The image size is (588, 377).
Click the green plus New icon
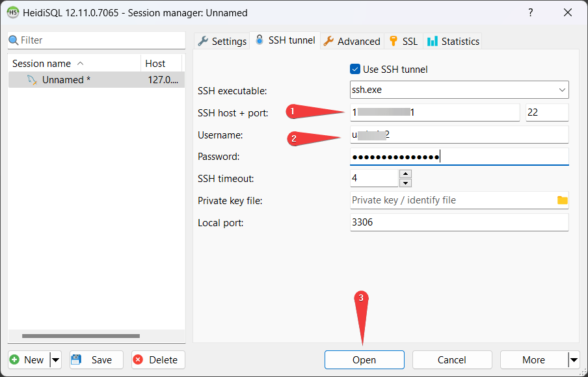pos(15,359)
